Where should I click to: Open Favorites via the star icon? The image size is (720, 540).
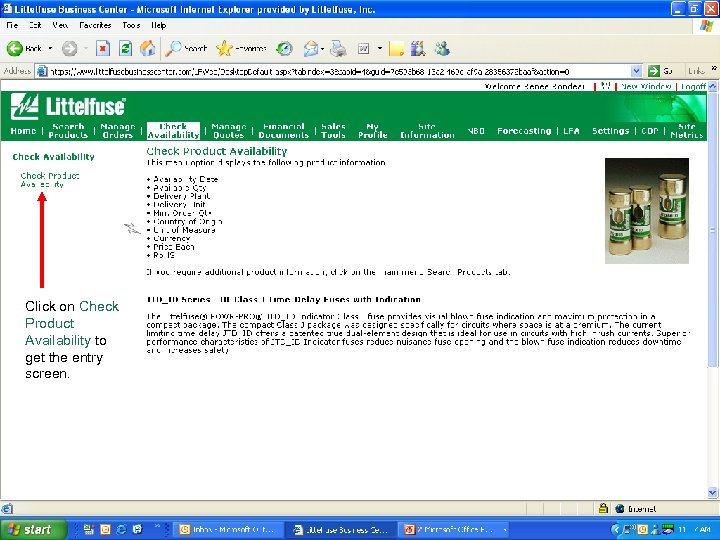(x=242, y=48)
